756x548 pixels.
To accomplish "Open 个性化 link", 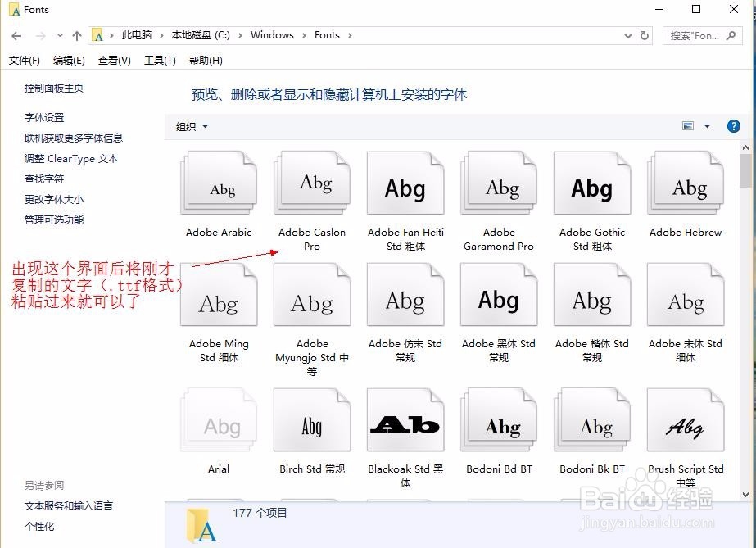I will coord(39,527).
